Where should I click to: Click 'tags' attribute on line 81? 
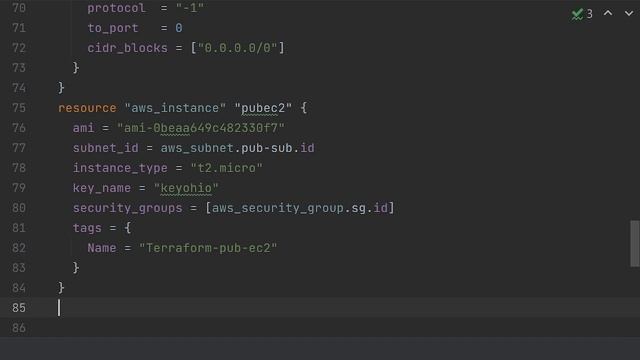[87, 228]
